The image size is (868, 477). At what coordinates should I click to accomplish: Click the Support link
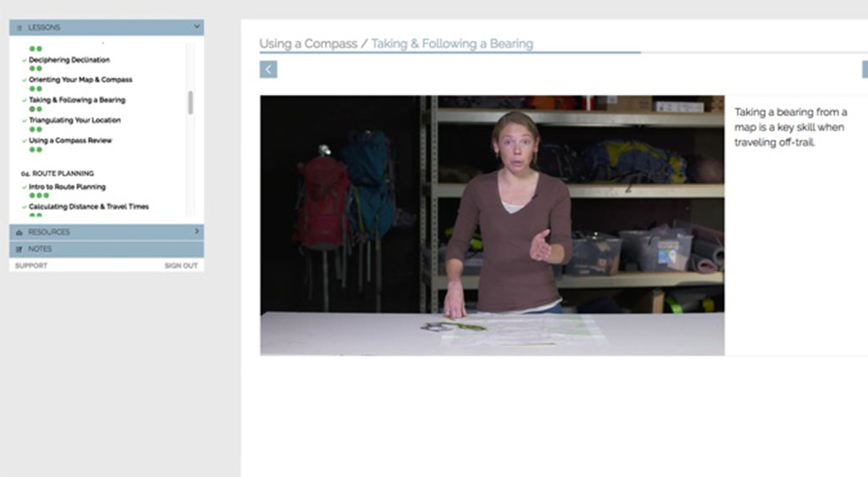[31, 266]
